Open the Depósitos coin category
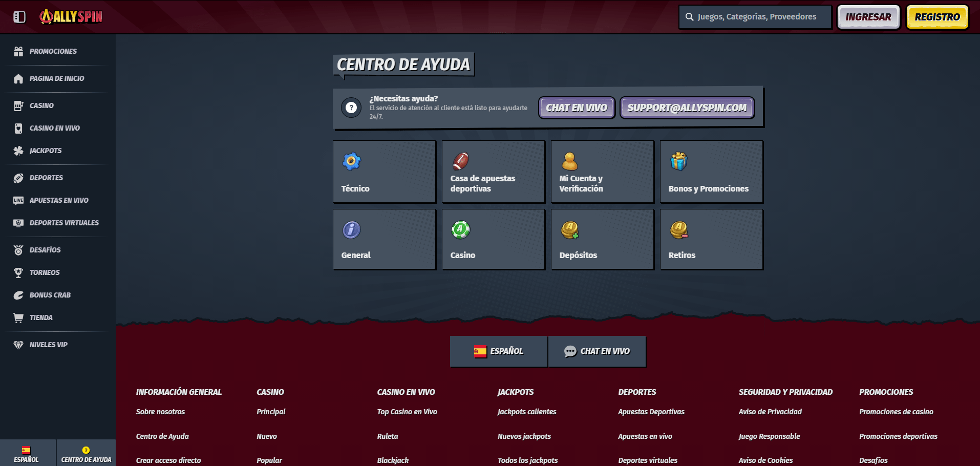The height and width of the screenshot is (466, 980). click(603, 239)
